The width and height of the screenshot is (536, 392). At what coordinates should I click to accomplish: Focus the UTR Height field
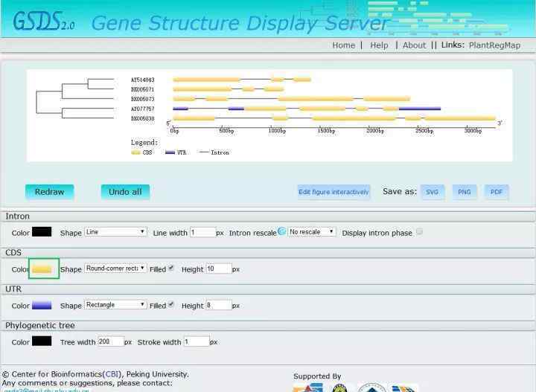(219, 305)
